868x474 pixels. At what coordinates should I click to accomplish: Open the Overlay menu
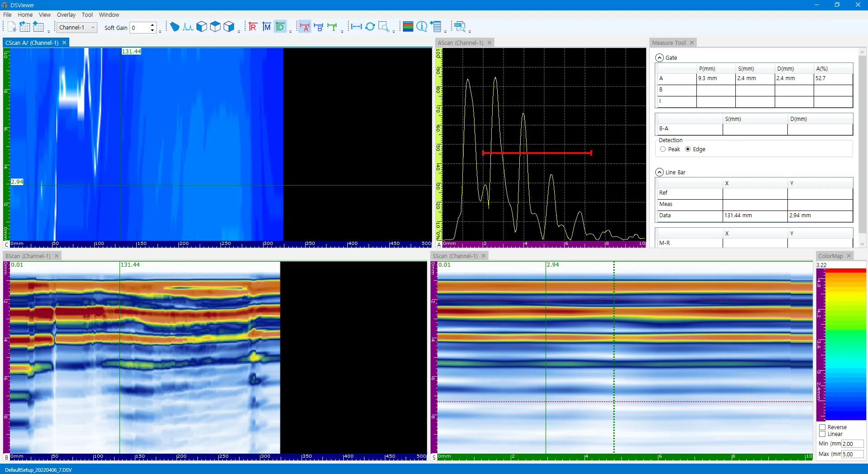66,15
